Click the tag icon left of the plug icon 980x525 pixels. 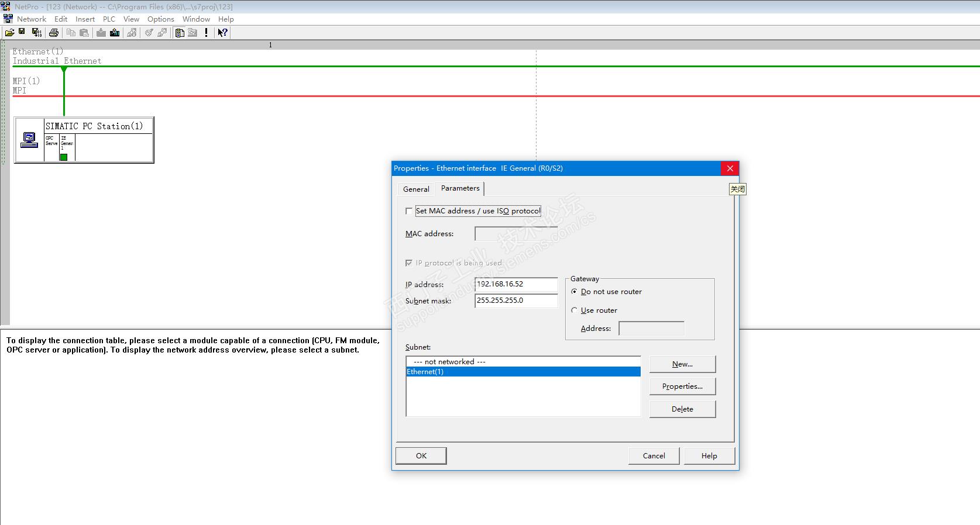(149, 33)
